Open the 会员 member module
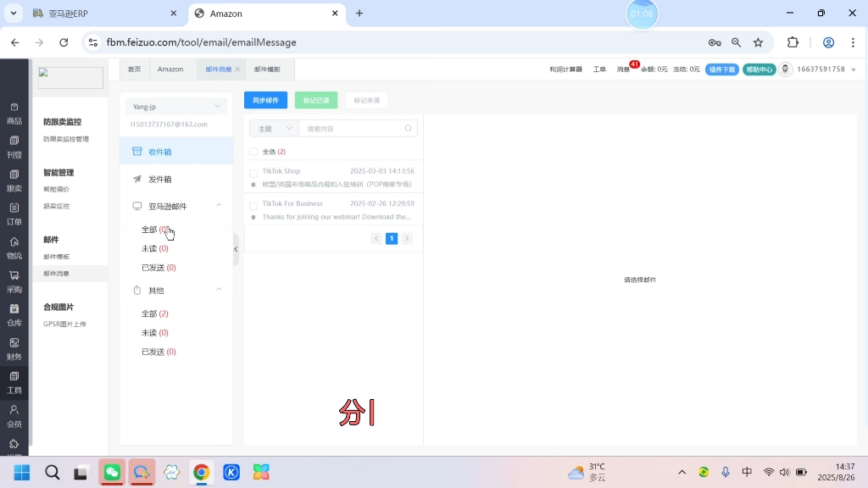The image size is (868, 488). (x=14, y=417)
